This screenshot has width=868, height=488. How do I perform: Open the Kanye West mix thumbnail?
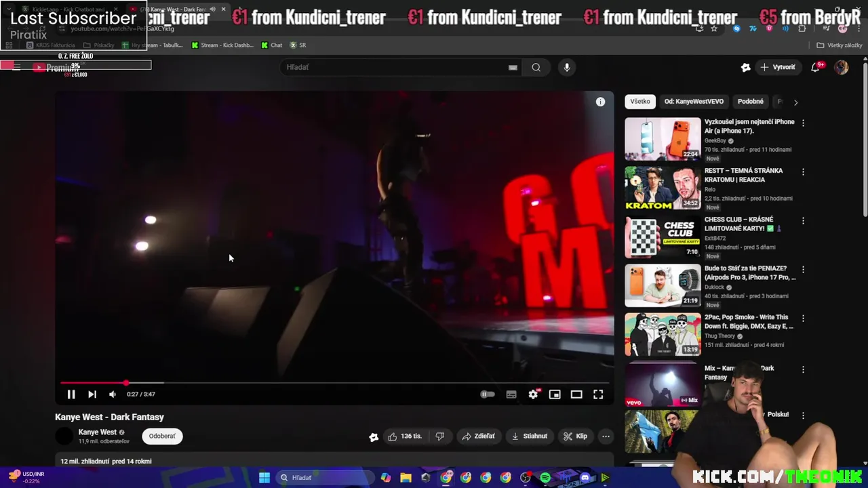(x=663, y=384)
